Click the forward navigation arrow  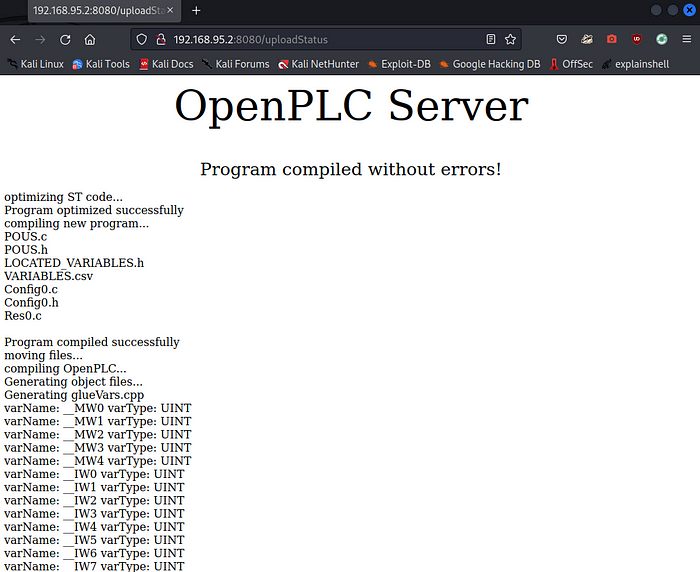coord(40,40)
